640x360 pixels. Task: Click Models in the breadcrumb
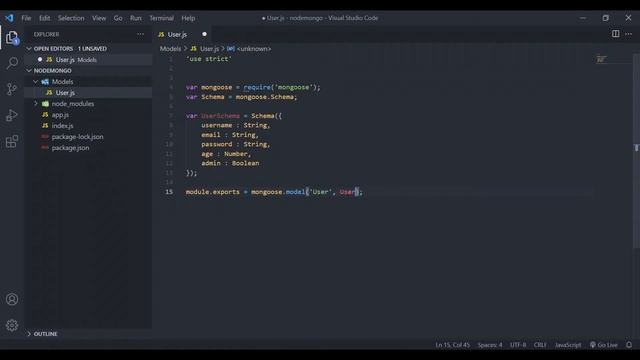[170, 49]
